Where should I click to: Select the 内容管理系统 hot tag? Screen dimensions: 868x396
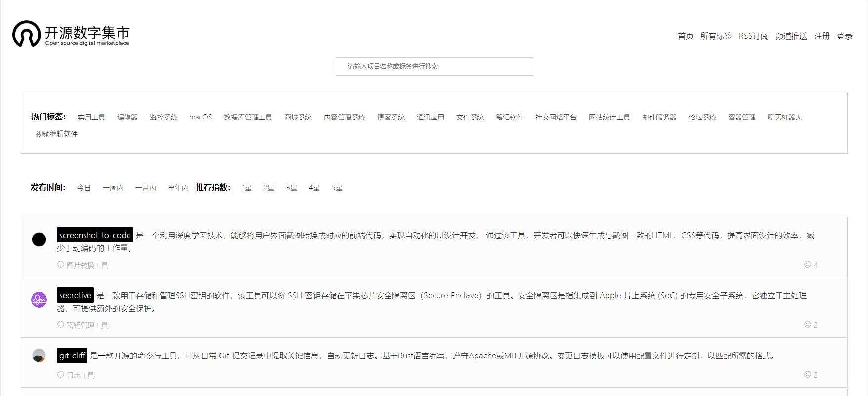coord(345,117)
